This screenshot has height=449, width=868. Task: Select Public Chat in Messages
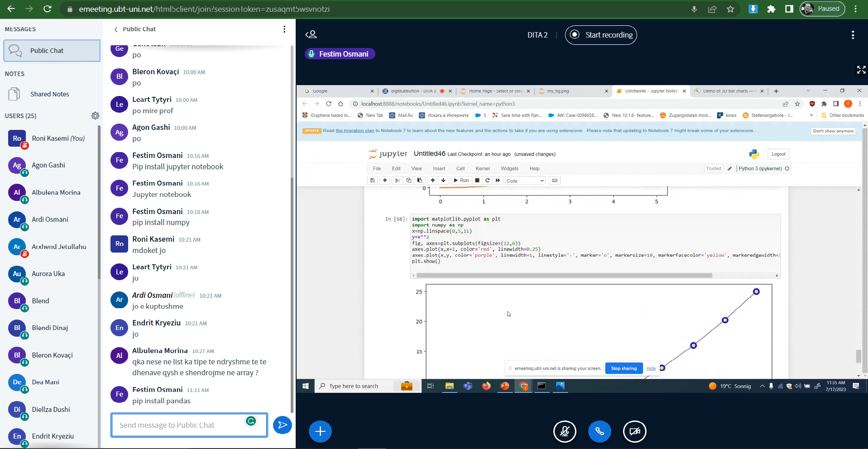(52, 51)
